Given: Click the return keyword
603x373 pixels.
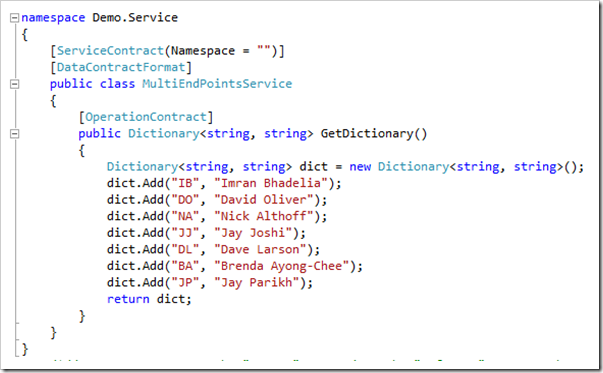Looking at the screenshot, I should (128, 299).
